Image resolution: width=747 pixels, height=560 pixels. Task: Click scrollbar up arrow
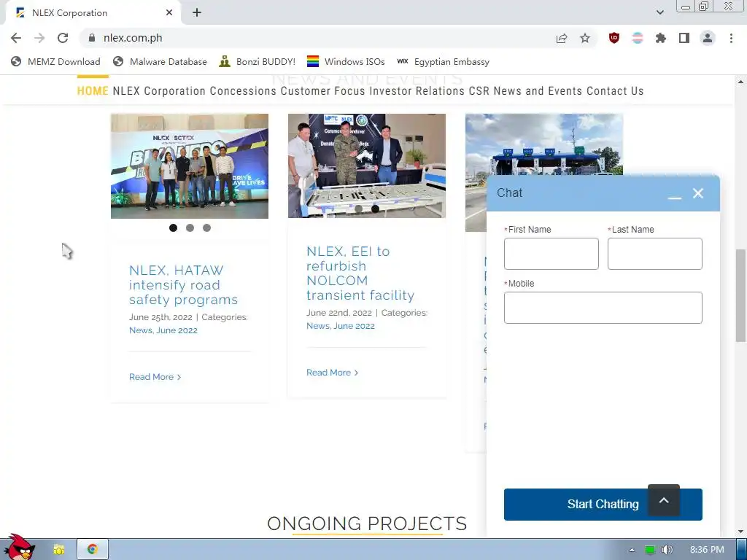click(x=740, y=82)
